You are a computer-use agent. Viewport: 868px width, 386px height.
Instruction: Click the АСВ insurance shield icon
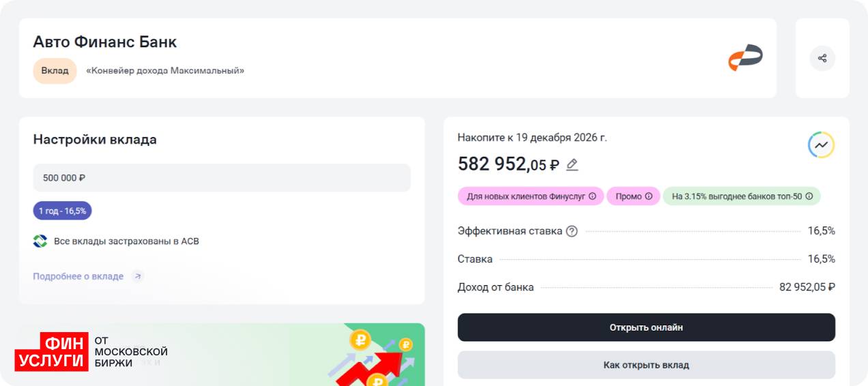point(40,241)
